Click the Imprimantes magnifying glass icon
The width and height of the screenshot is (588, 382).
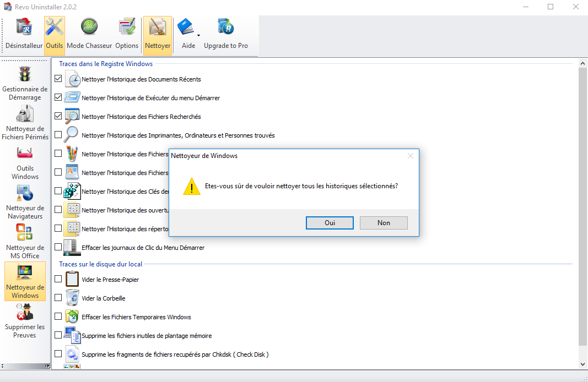click(x=71, y=135)
